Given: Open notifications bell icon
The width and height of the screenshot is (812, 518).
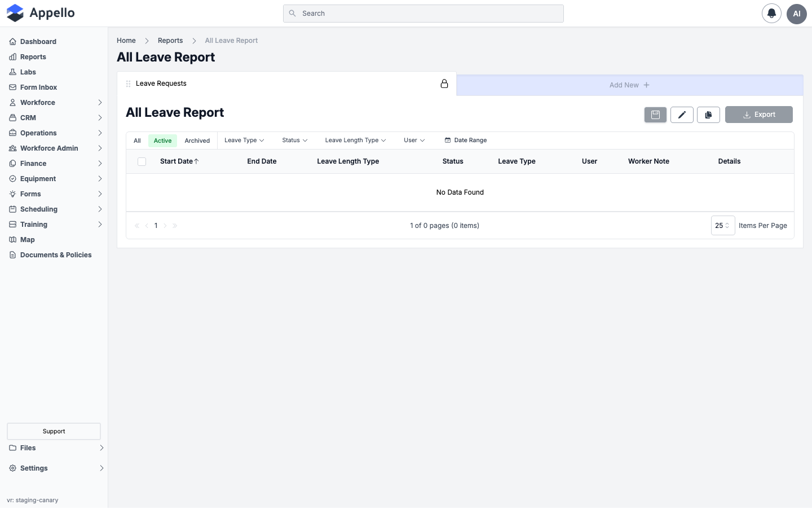Looking at the screenshot, I should point(771,14).
